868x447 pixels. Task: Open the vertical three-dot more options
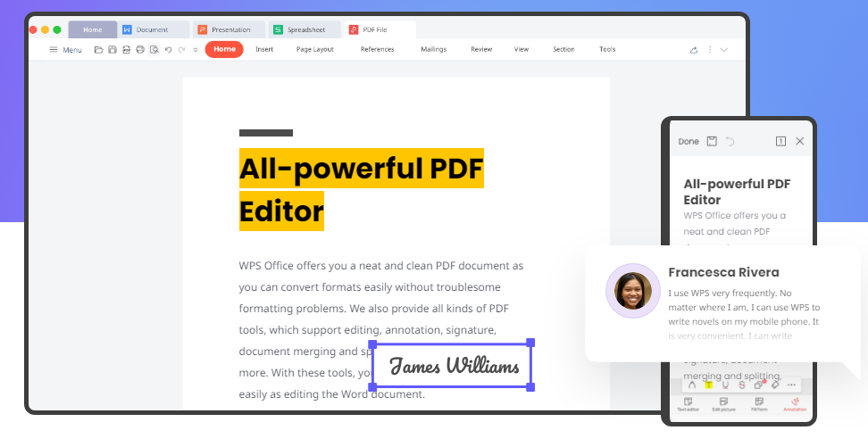click(710, 50)
